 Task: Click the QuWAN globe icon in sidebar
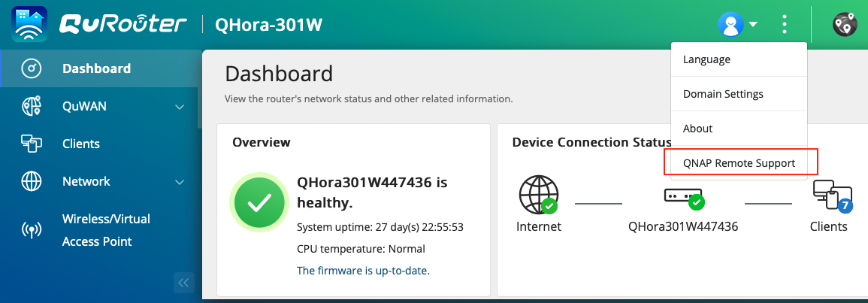click(x=32, y=106)
